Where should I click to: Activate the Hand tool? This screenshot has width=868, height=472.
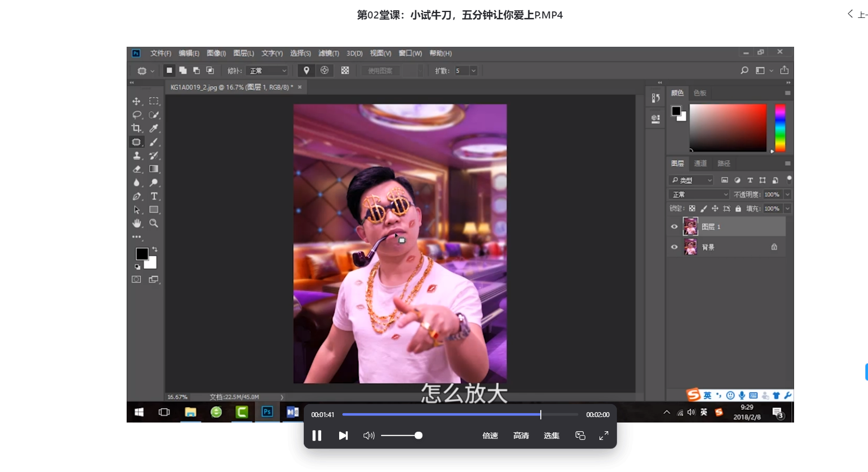pos(136,223)
